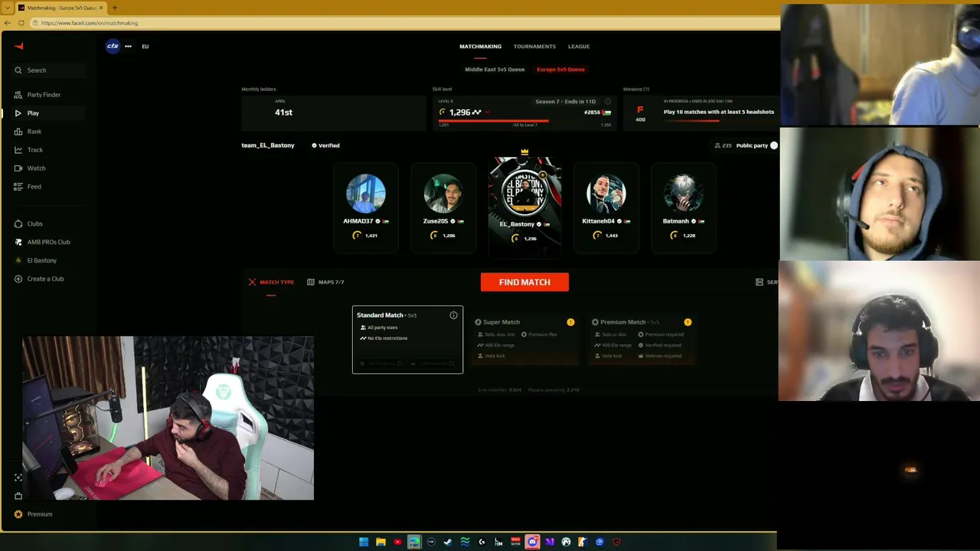This screenshot has height=551, width=980.
Task: Open YouTube from the taskbar
Action: tap(397, 542)
